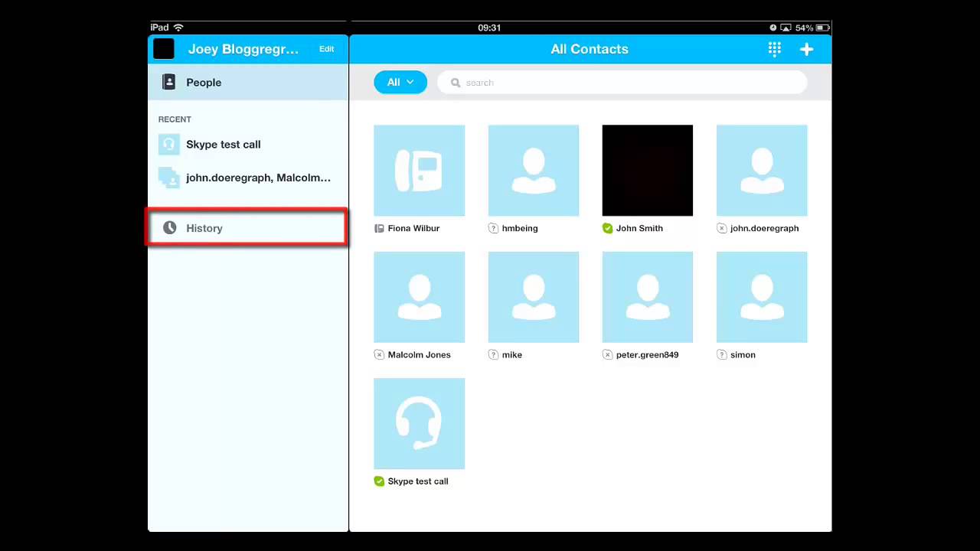Click mike unknown status icon
The width and height of the screenshot is (980, 551).
(493, 354)
